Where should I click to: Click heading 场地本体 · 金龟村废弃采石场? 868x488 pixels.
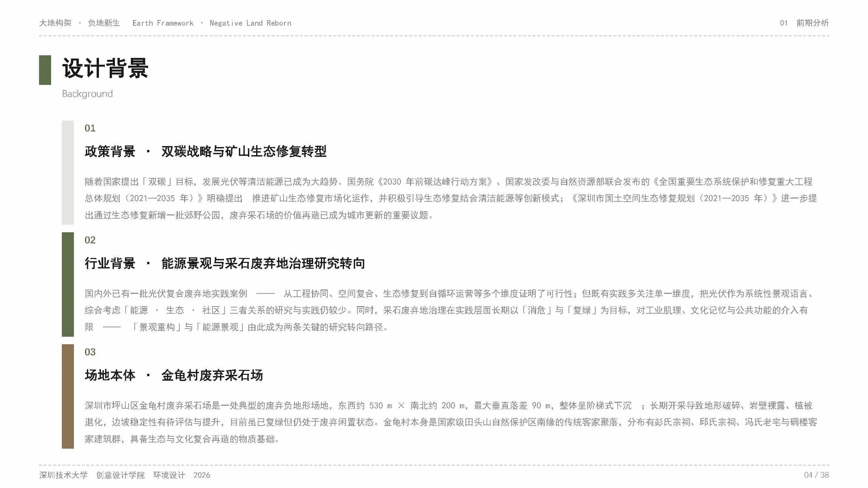point(174,375)
